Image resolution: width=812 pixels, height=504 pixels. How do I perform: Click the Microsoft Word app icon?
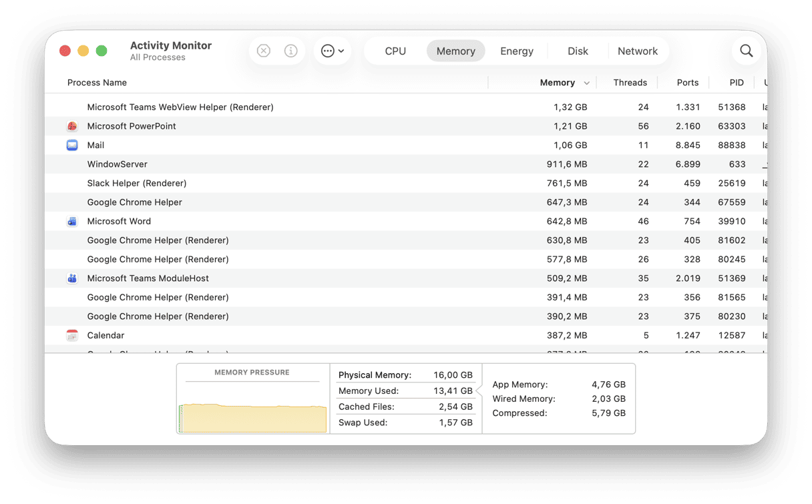point(72,221)
